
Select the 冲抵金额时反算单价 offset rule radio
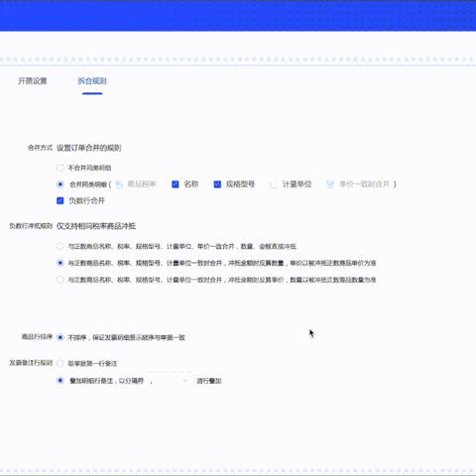pyautogui.click(x=60, y=280)
